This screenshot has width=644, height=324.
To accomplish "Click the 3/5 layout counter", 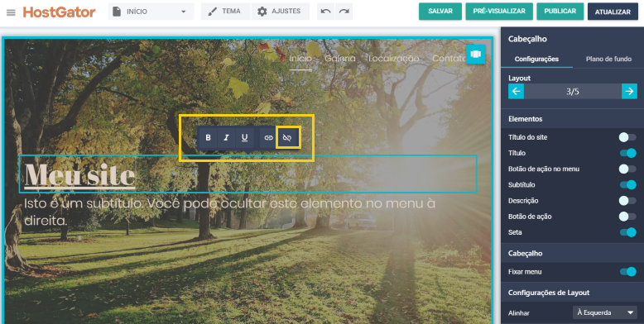I will tap(573, 91).
